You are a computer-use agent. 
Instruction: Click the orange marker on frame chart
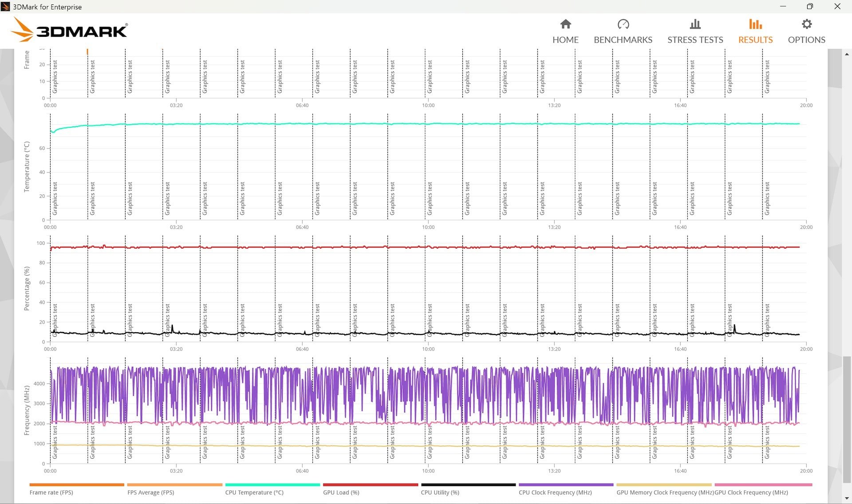[87, 52]
